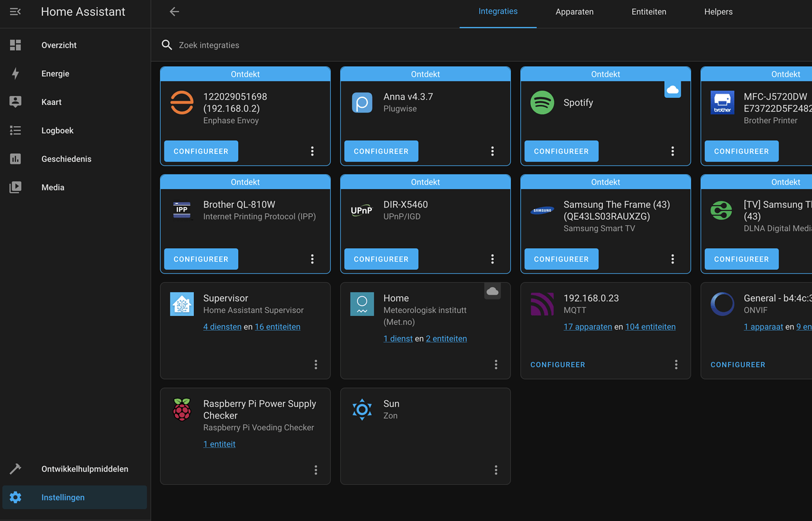Configure the Enphase Envoy integration

point(201,151)
